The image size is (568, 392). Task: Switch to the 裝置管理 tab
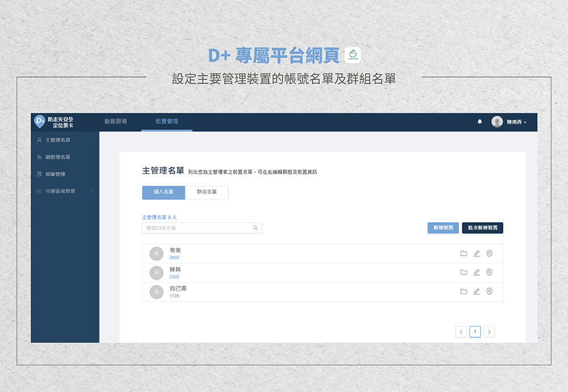pyautogui.click(x=166, y=122)
